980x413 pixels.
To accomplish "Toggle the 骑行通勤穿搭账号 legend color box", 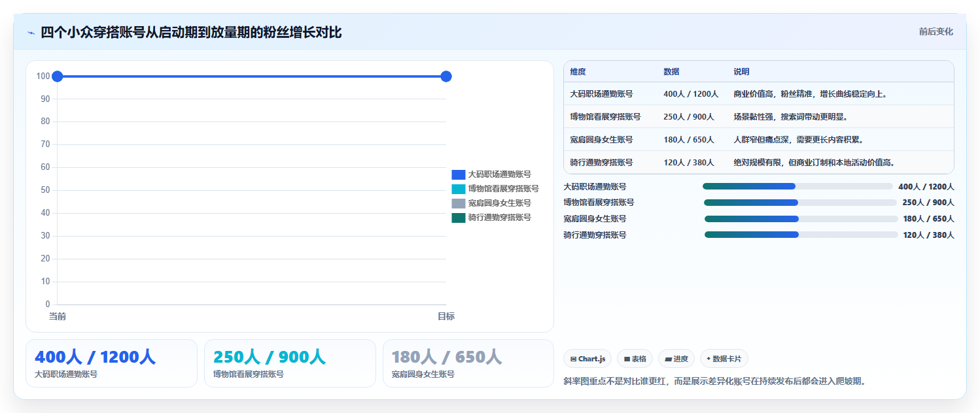I will (x=458, y=218).
